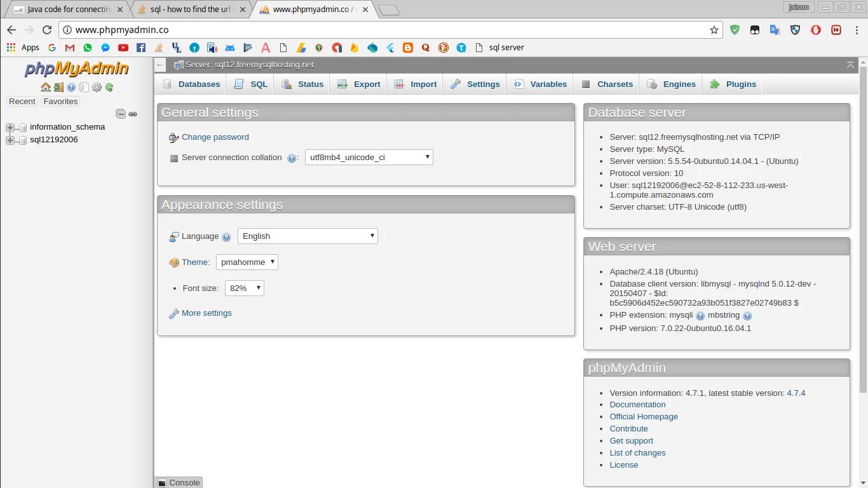Open the Documentation link

637,405
